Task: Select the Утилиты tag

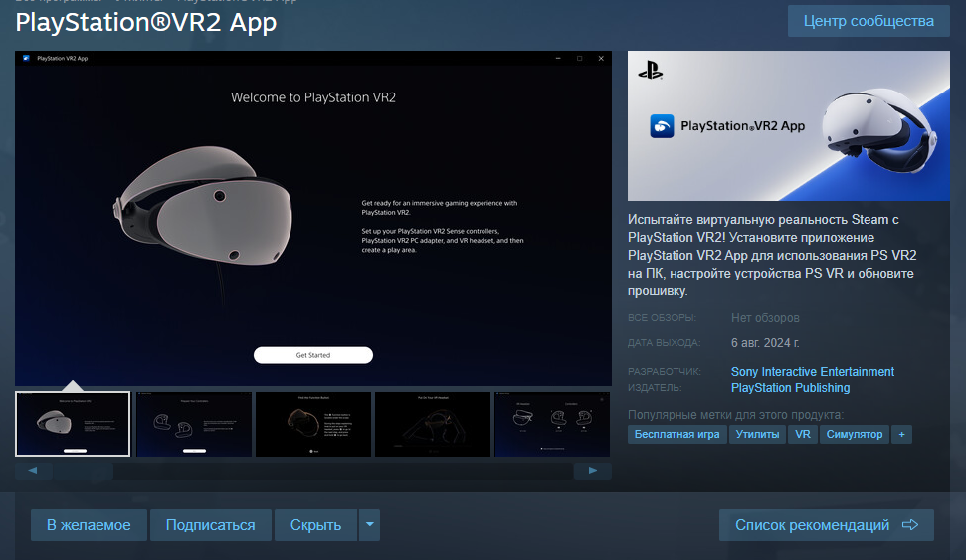Action: pos(757,434)
